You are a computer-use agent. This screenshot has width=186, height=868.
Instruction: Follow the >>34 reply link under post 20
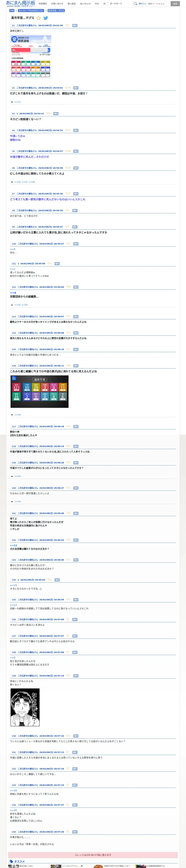18,502
